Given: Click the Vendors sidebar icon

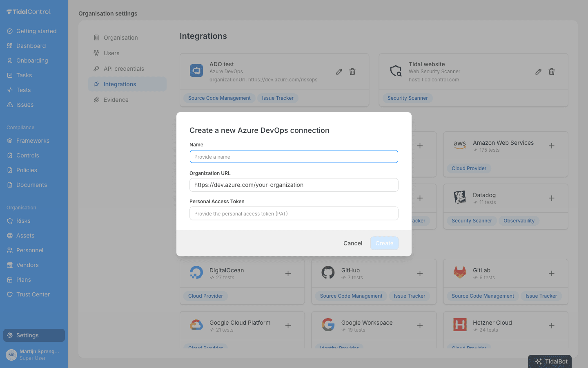Looking at the screenshot, I should 10,265.
